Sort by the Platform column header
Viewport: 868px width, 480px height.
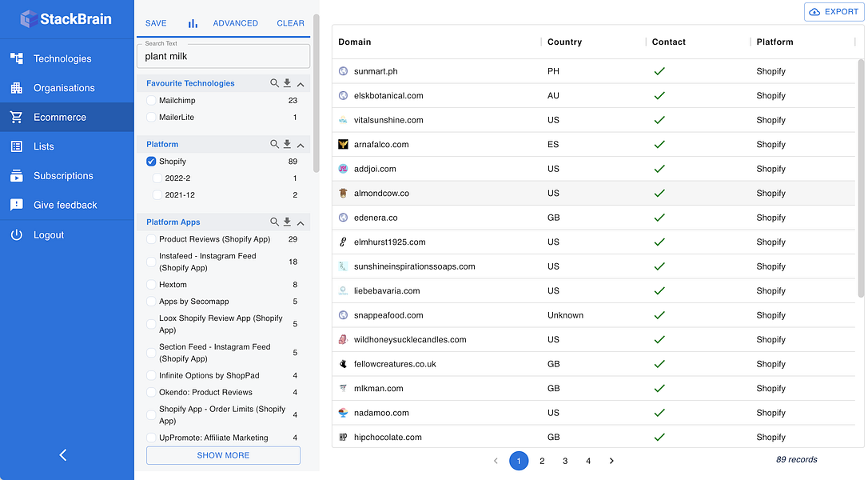(x=775, y=42)
